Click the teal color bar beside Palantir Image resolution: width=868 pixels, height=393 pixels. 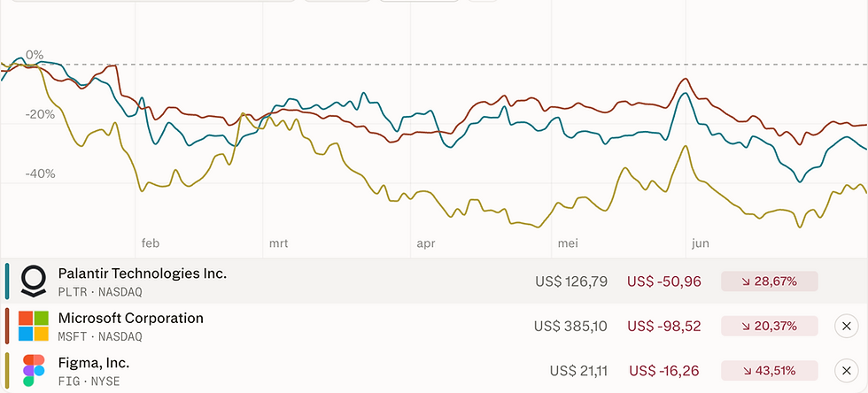coord(7,281)
